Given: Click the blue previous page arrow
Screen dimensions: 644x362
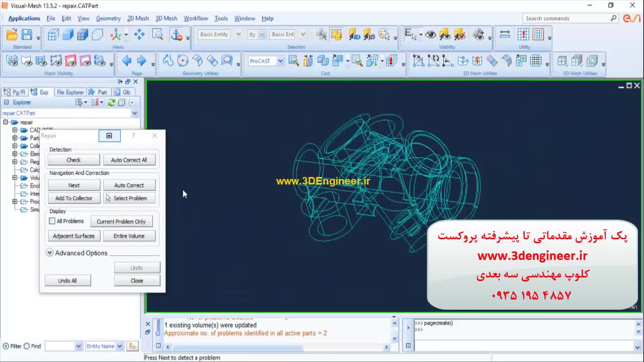Looking at the screenshot, I should tap(127, 61).
